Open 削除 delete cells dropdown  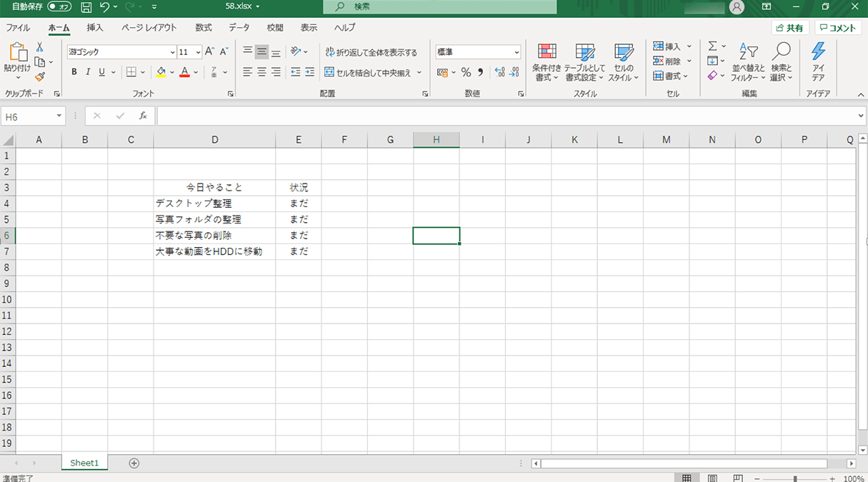point(672,61)
